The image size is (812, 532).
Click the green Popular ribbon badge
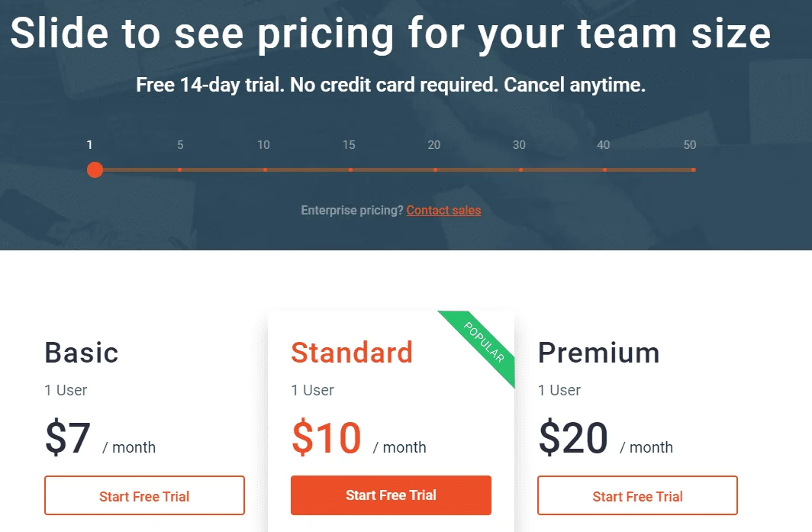(x=485, y=347)
